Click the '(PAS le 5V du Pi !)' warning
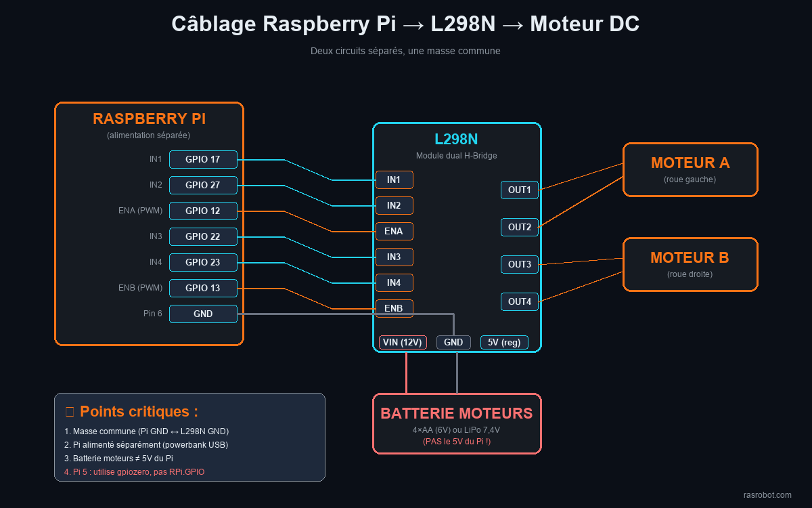The height and width of the screenshot is (508, 812). pyautogui.click(x=457, y=442)
